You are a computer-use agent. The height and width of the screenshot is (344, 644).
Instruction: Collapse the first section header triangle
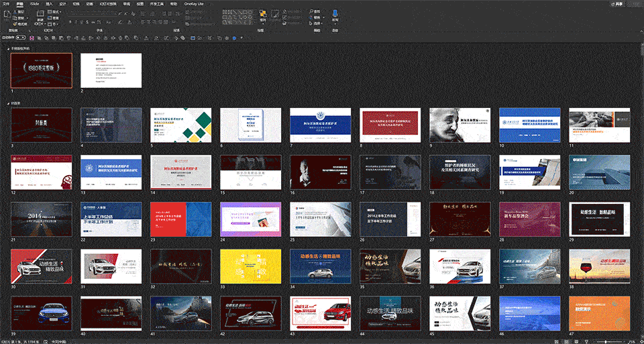point(9,48)
